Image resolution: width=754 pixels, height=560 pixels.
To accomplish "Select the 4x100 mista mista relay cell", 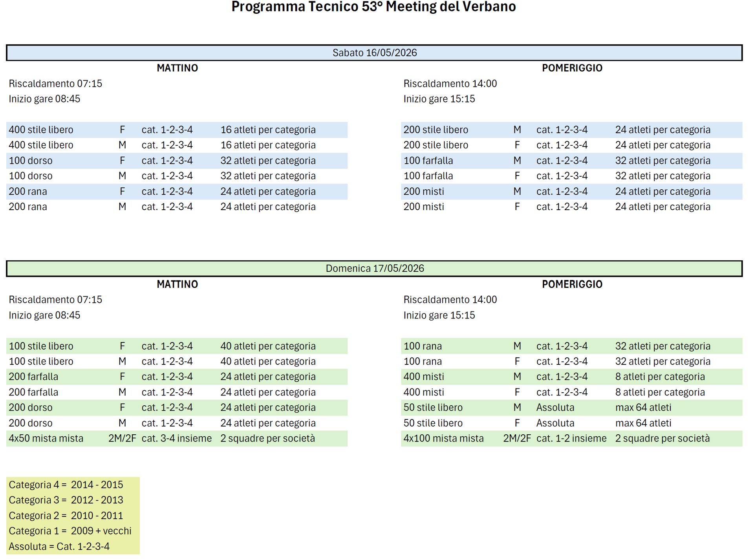I will pyautogui.click(x=443, y=439).
